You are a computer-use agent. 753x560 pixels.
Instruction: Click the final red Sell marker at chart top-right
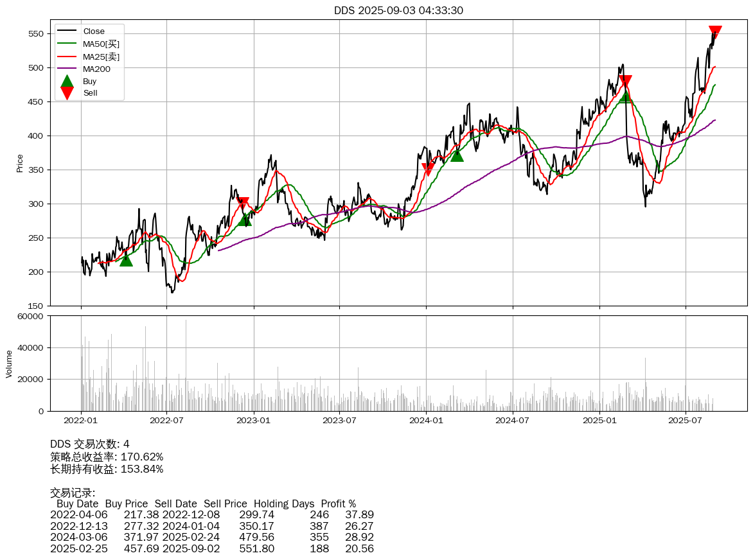pos(715,32)
